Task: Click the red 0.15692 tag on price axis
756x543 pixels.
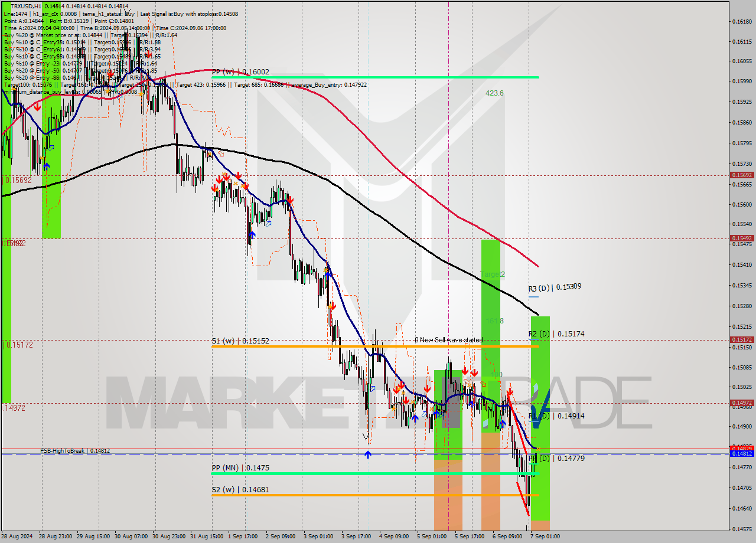Action: tap(742, 175)
